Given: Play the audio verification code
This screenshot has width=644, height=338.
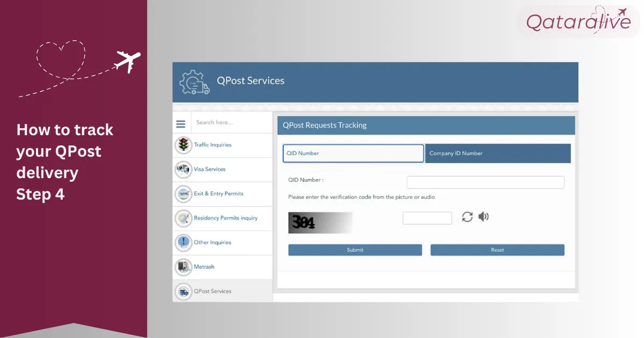Looking at the screenshot, I should click(484, 217).
